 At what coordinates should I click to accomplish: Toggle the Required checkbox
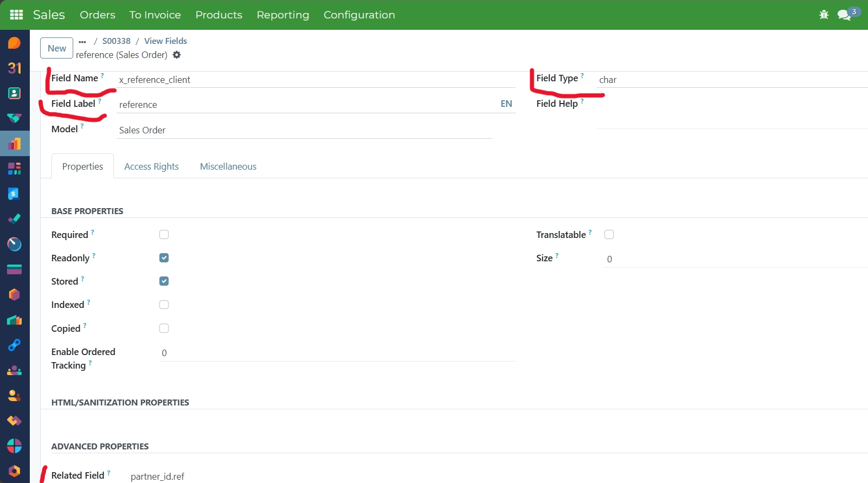tap(164, 235)
